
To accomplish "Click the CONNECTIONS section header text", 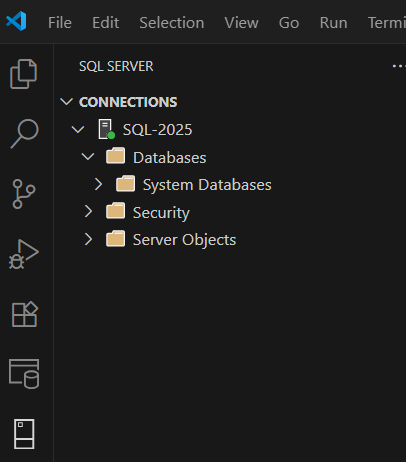I will pyautogui.click(x=128, y=102).
